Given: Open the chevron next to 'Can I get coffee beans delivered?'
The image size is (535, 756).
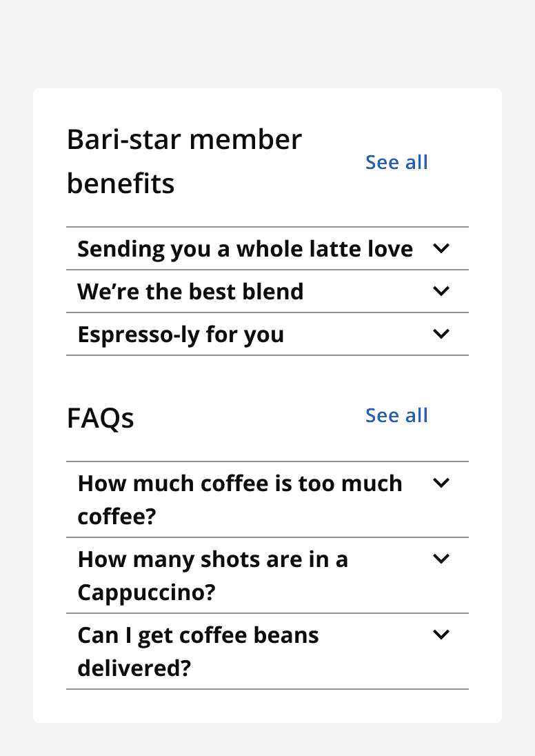Looking at the screenshot, I should click(x=441, y=635).
